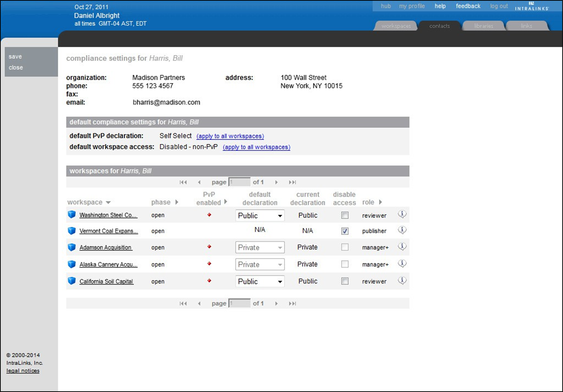Viewport: 563px width, 392px height.
Task: Go to previous page in bottom pager
Action: coord(199,304)
